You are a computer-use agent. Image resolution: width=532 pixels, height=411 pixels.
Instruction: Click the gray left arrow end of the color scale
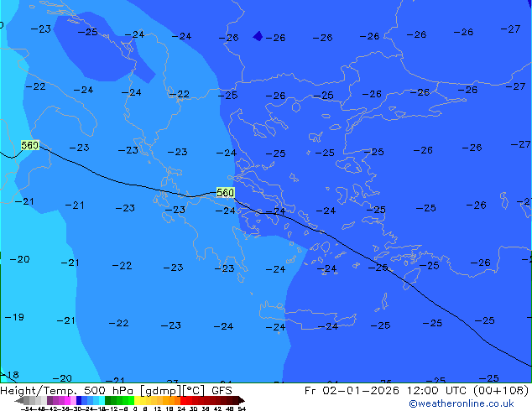[19, 400]
